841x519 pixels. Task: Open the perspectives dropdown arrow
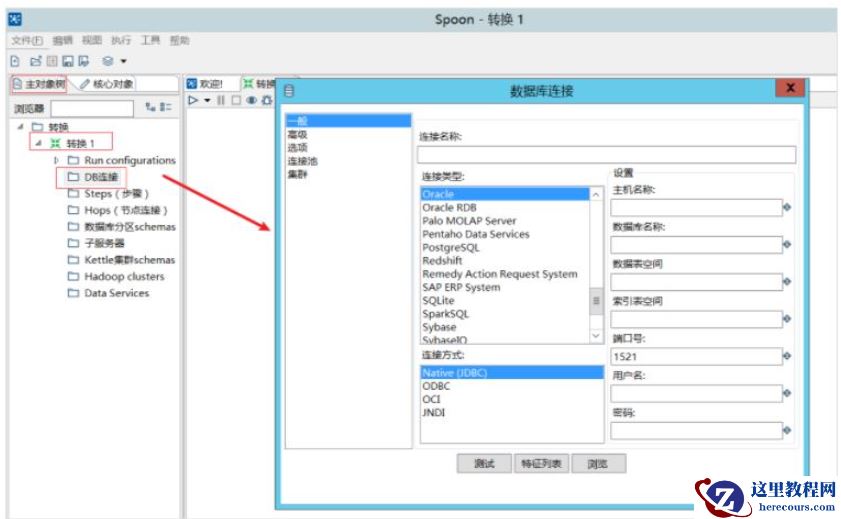point(123,61)
